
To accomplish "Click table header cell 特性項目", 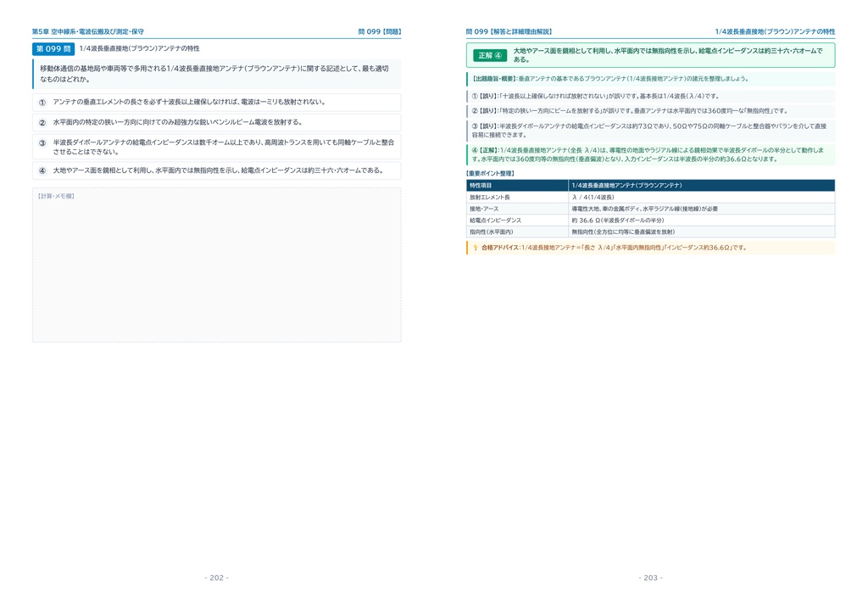I will [x=517, y=186].
